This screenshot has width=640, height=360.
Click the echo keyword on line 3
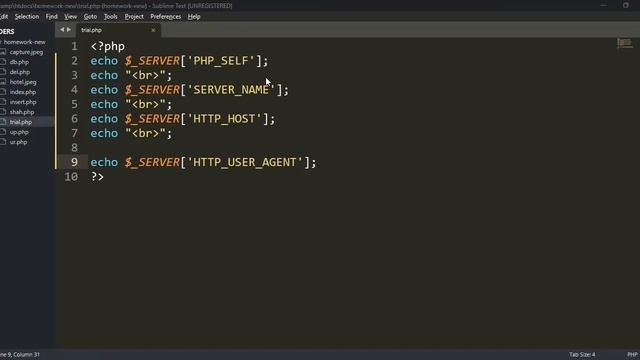[x=104, y=76]
